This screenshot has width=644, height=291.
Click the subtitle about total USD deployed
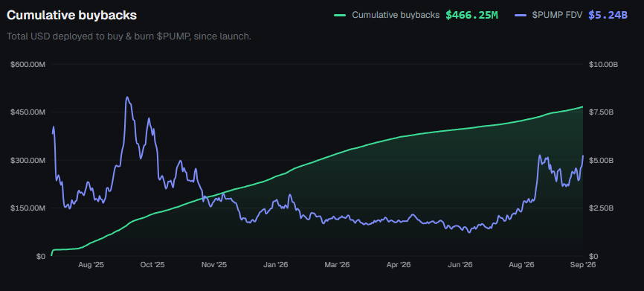click(129, 36)
